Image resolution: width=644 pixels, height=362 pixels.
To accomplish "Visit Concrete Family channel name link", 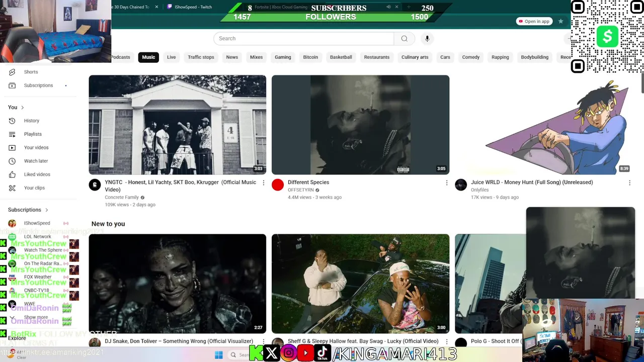I will (122, 198).
